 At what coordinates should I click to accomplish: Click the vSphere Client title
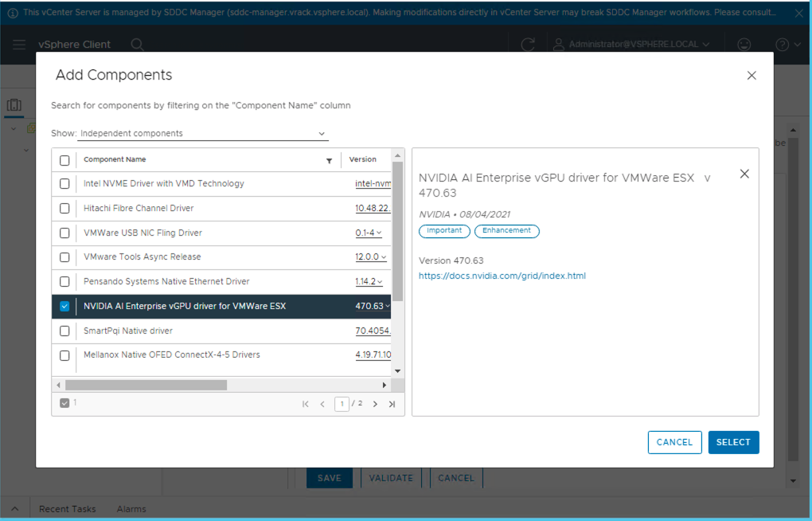click(74, 45)
